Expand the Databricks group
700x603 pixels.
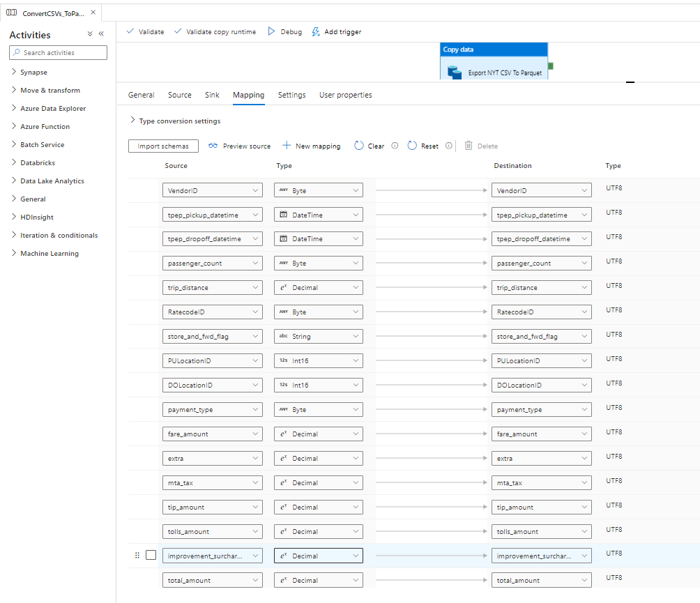[13, 162]
